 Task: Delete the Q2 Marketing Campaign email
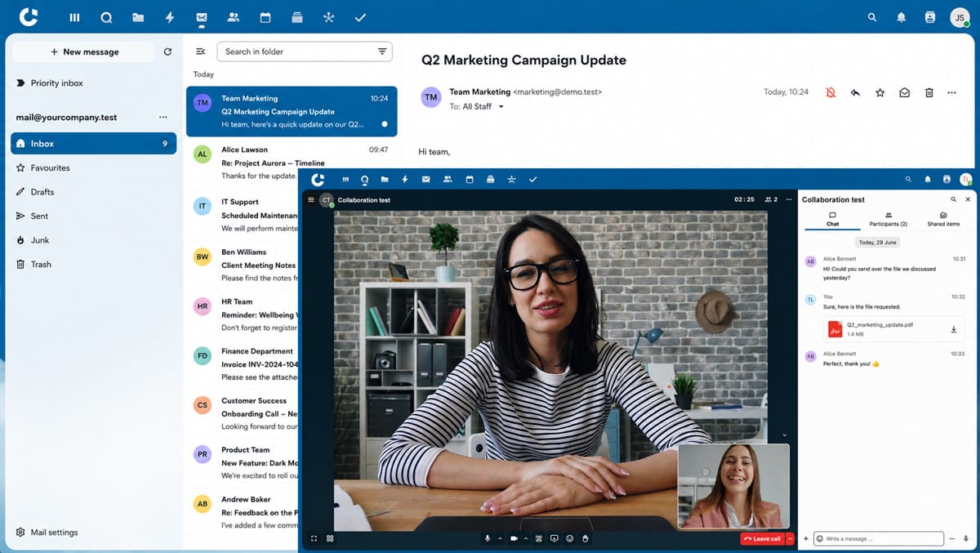pos(929,92)
